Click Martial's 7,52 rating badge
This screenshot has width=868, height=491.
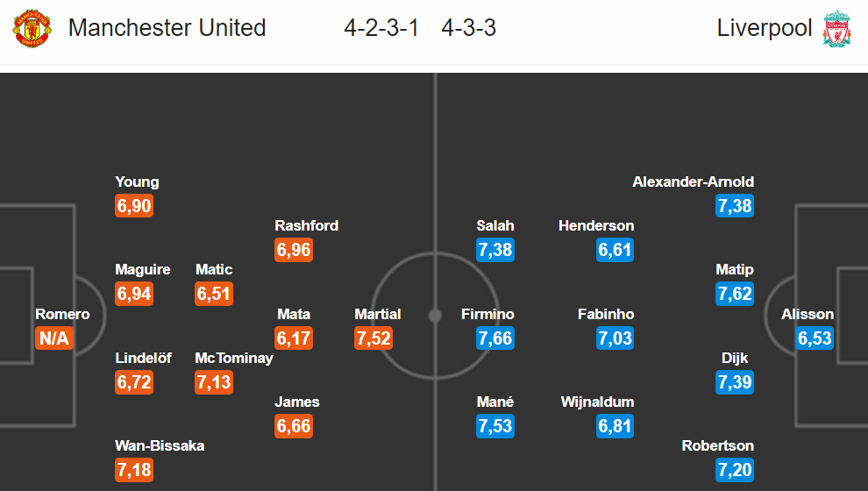tap(374, 338)
